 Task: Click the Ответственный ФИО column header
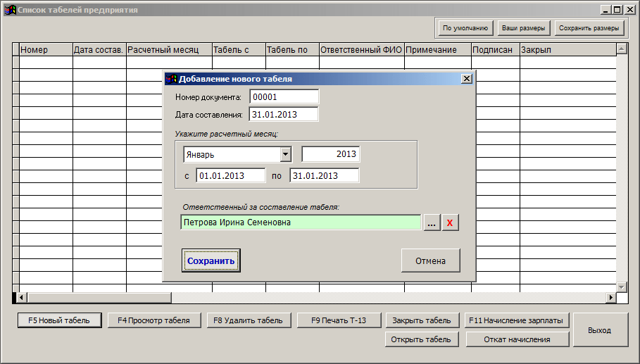(x=362, y=50)
